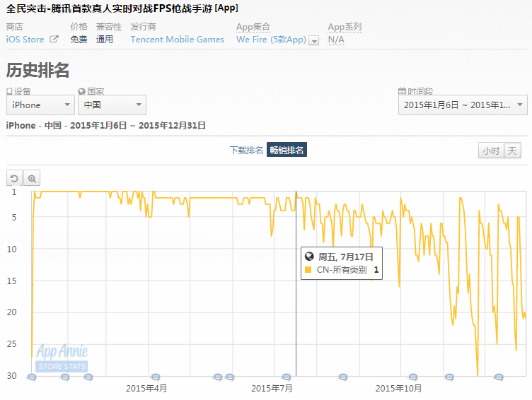Click the first event bubble at chart start
The image size is (532, 400).
pos(32,377)
